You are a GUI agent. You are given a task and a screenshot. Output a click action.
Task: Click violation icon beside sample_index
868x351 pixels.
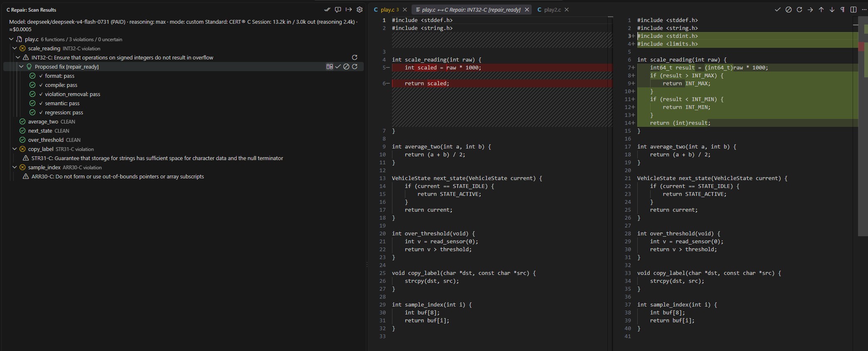(22, 168)
